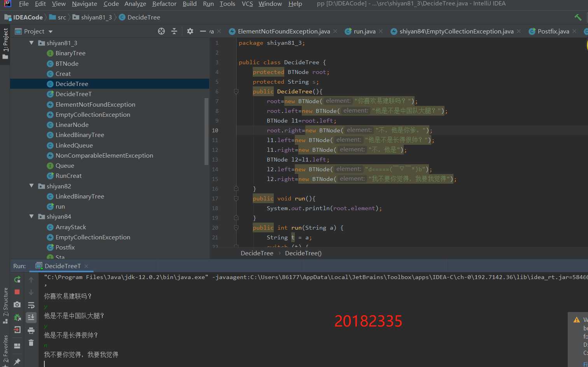
Task: Collapse the shiyan81_3 package
Action: [31, 43]
